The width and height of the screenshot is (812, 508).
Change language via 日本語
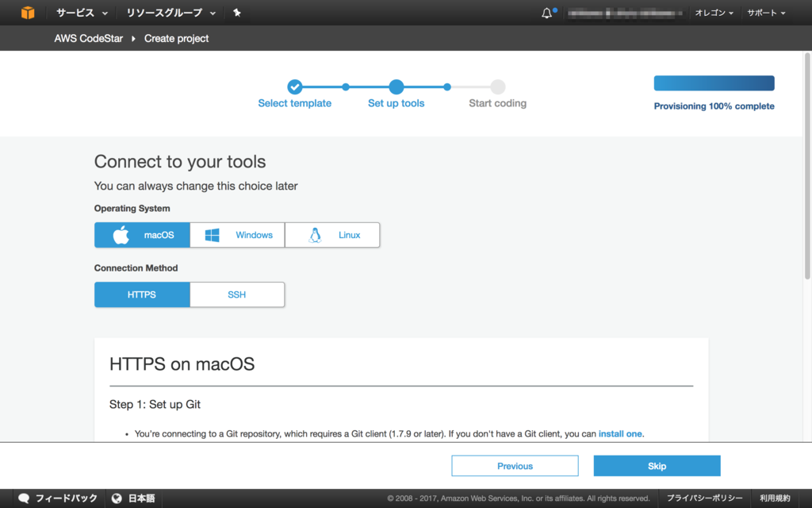(141, 498)
